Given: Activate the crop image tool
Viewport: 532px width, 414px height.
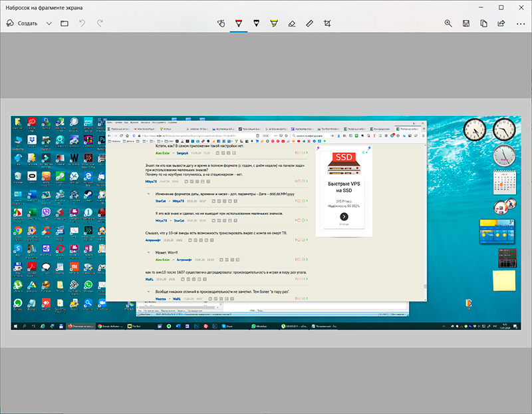Looking at the screenshot, I should (327, 23).
